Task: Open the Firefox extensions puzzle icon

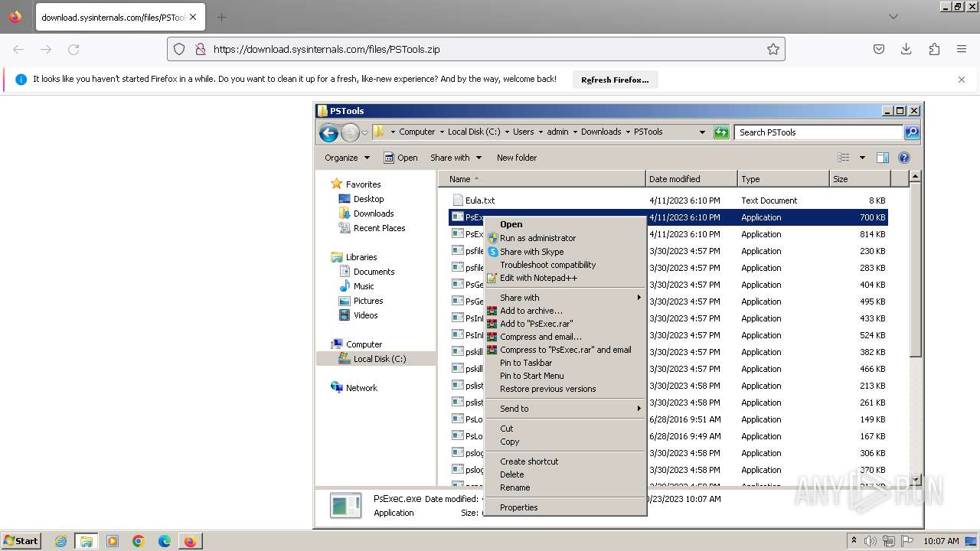Action: (934, 49)
